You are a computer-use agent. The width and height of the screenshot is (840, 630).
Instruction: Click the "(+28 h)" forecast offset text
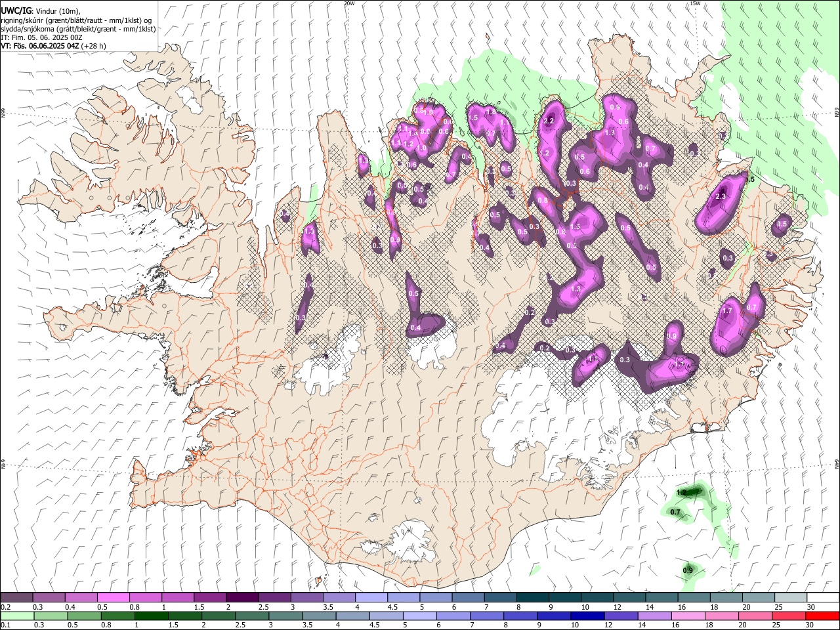tap(94, 46)
